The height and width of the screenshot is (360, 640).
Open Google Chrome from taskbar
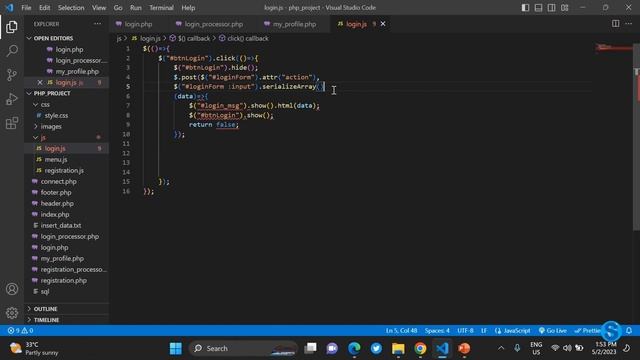420,348
